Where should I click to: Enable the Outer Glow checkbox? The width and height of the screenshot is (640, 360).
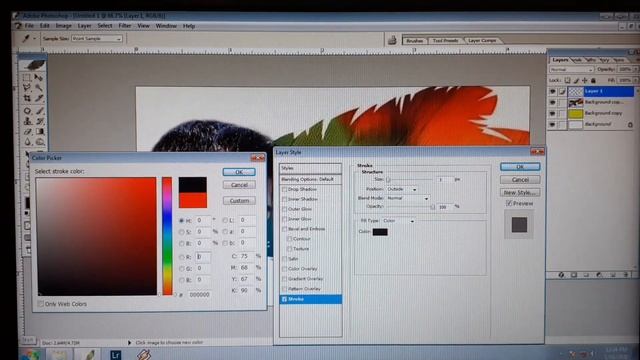coord(284,209)
